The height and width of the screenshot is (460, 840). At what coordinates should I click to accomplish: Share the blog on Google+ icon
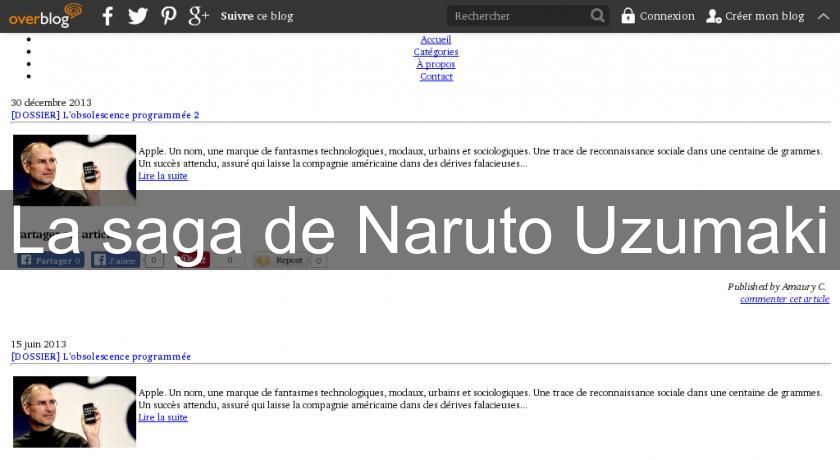(198, 16)
